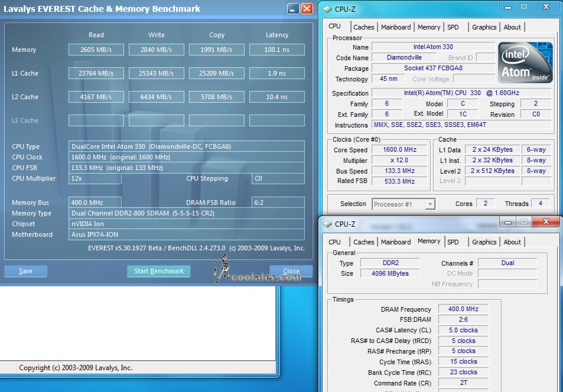Click the Multiplier value x 12.0
The width and height of the screenshot is (563, 392).
399,160
